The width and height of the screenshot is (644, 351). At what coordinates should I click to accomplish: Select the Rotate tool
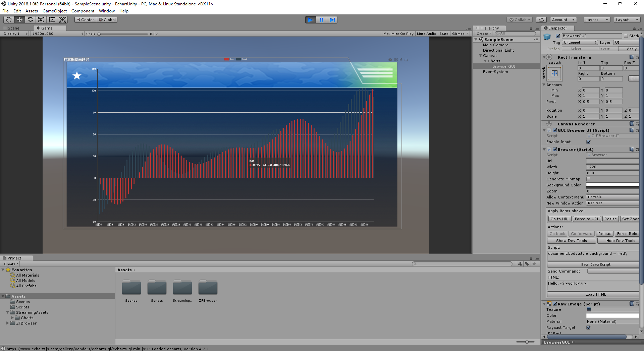pyautogui.click(x=30, y=20)
